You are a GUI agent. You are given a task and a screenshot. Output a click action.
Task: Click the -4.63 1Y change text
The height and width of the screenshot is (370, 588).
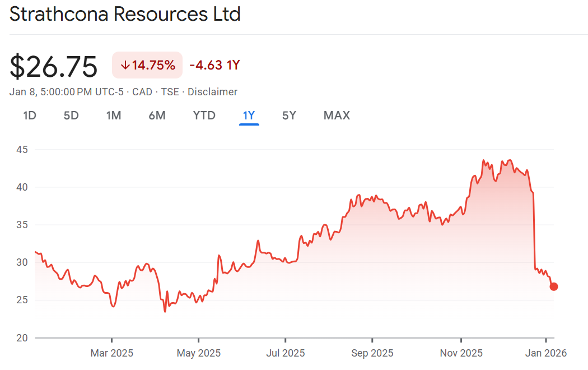coord(214,65)
